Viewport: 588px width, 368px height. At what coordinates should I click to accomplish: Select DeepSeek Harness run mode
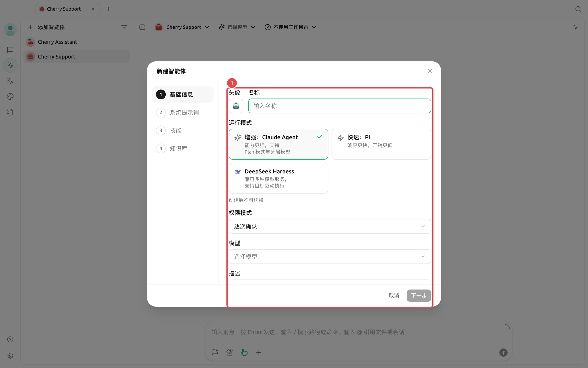(278, 178)
